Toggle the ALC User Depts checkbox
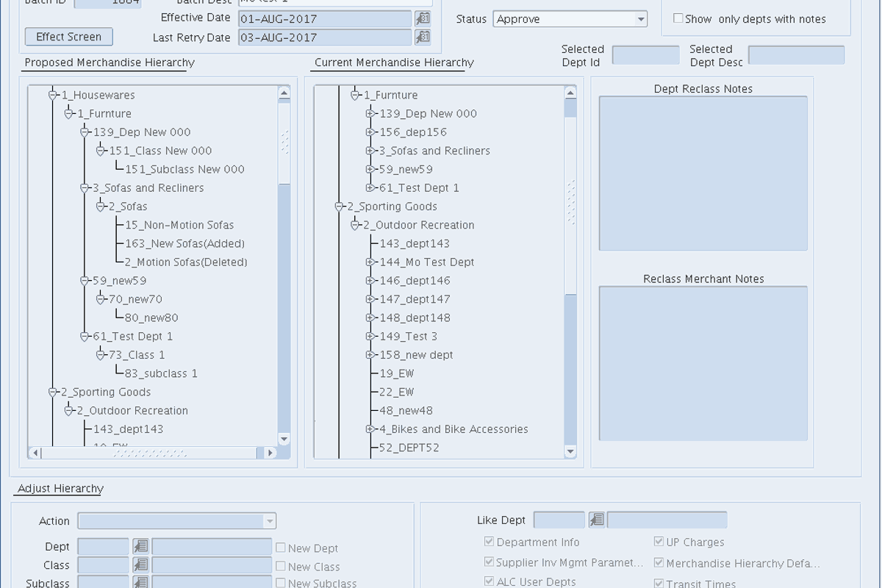This screenshot has width=882, height=588. pyautogui.click(x=490, y=581)
